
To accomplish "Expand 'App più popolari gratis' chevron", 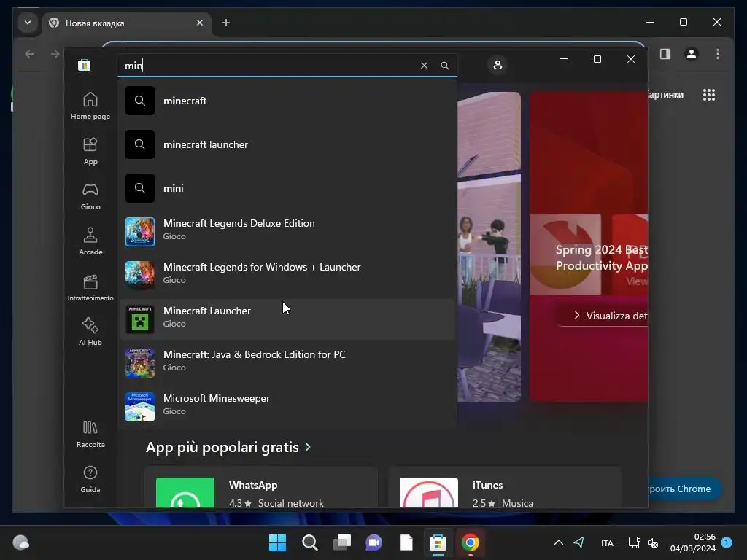I will tap(308, 447).
